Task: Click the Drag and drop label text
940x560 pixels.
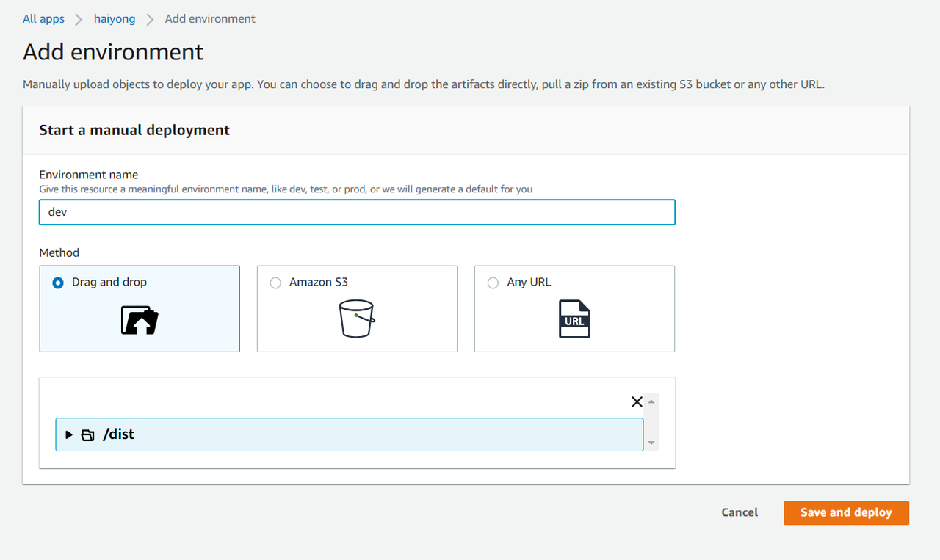Action: point(109,283)
